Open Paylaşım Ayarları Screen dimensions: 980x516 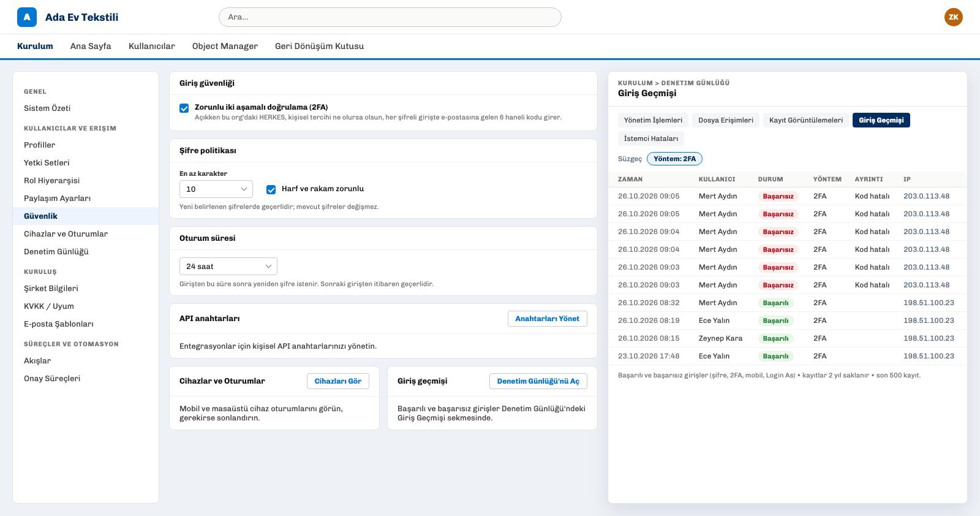click(86, 199)
